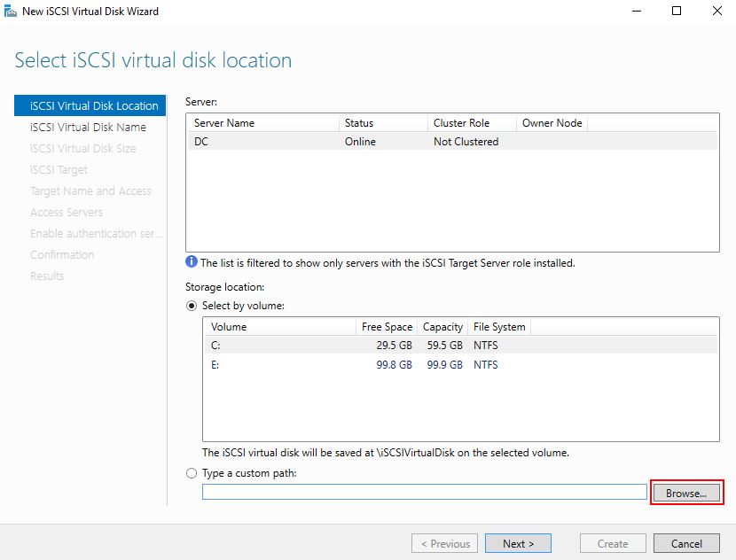Screen dimensions: 736x560
Task: Minimize the wizard window
Action: [x=637, y=11]
